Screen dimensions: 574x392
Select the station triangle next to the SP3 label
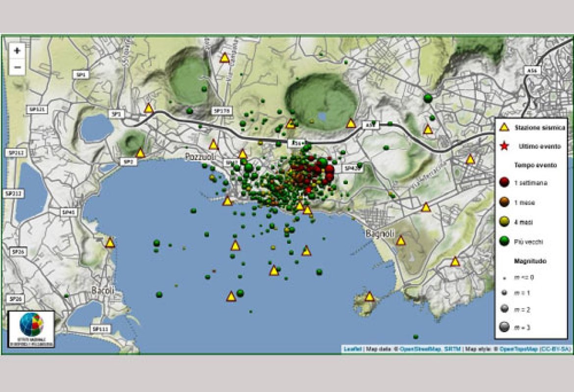coord(149,108)
